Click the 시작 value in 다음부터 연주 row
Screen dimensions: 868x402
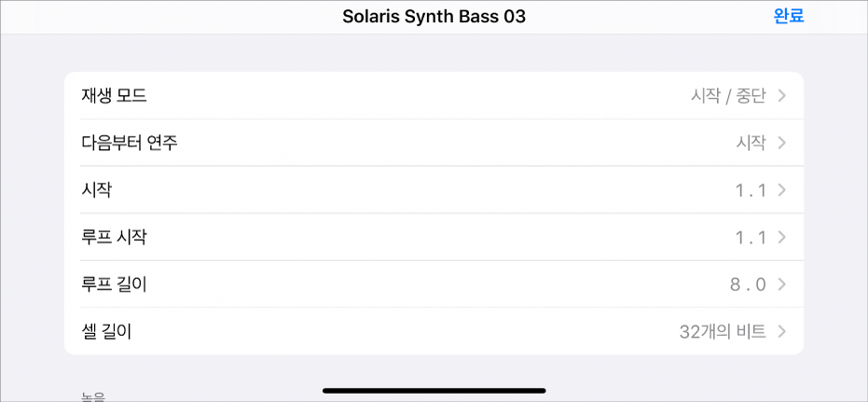click(x=751, y=143)
